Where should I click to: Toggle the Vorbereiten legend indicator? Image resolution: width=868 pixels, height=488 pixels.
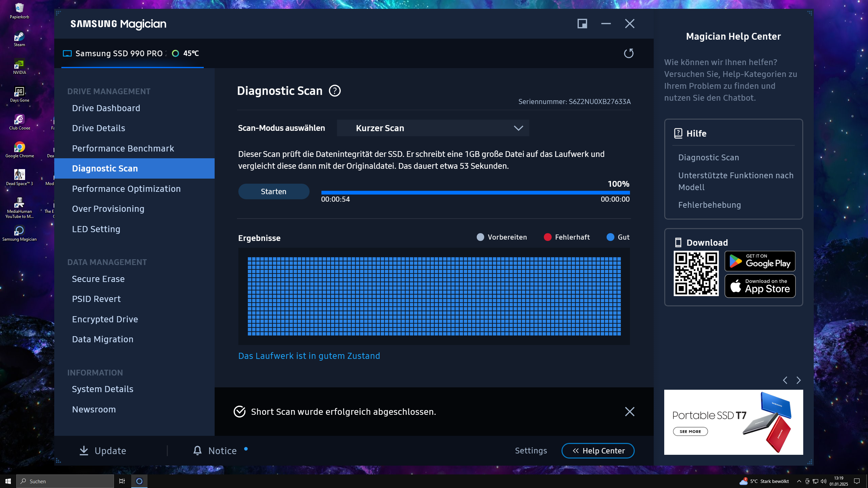480,237
